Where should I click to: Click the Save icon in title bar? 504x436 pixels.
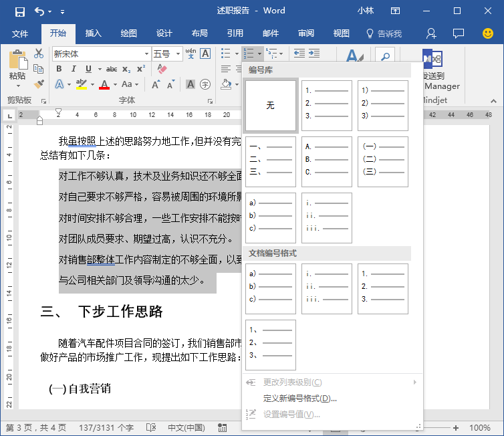[x=20, y=12]
